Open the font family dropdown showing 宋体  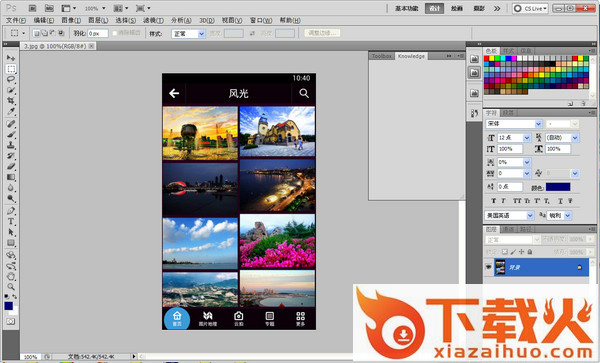514,124
